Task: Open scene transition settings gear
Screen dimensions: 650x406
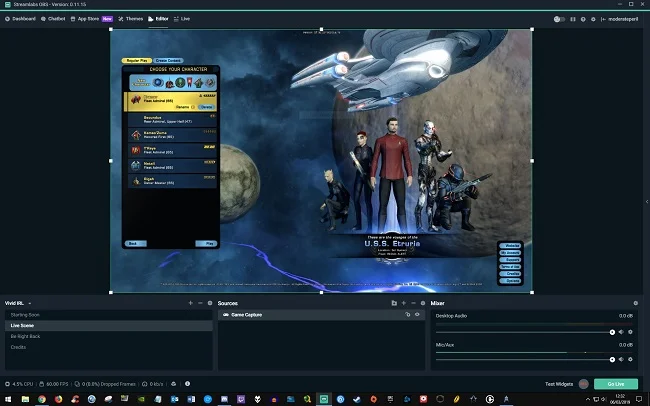Action: coord(210,303)
